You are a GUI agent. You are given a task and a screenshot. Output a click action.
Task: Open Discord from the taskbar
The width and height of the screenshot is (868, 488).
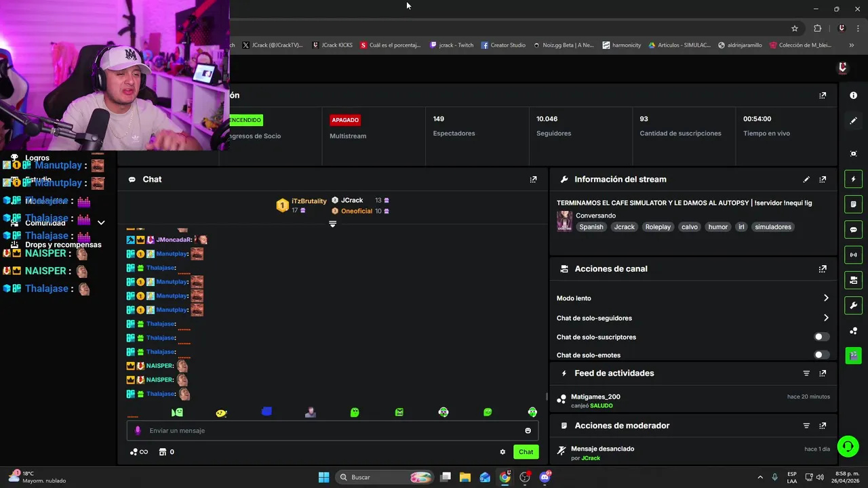click(x=545, y=477)
